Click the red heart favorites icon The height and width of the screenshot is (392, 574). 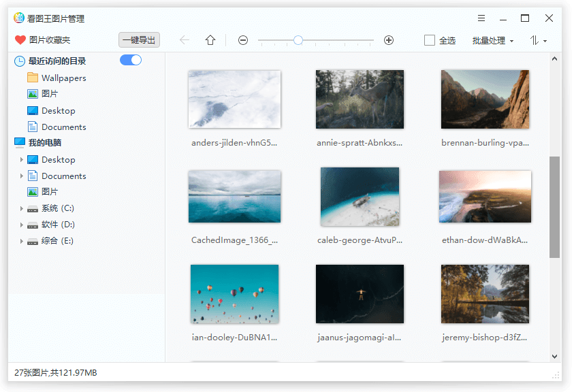(20, 40)
